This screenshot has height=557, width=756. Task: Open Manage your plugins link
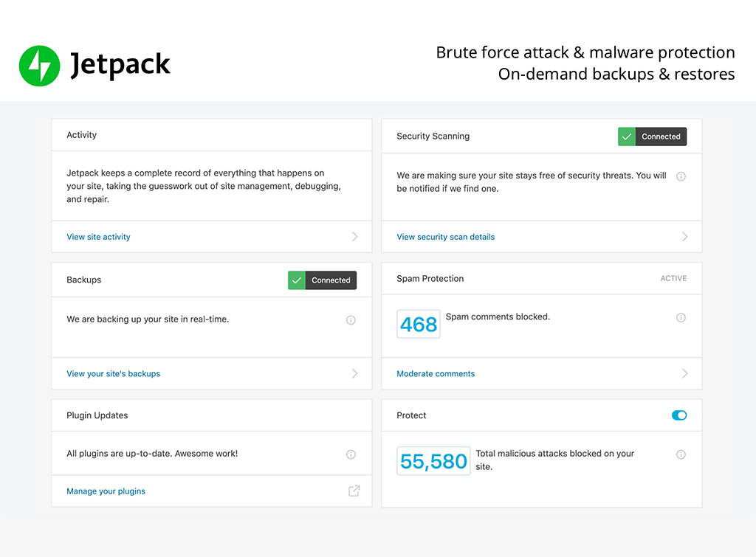click(x=106, y=491)
